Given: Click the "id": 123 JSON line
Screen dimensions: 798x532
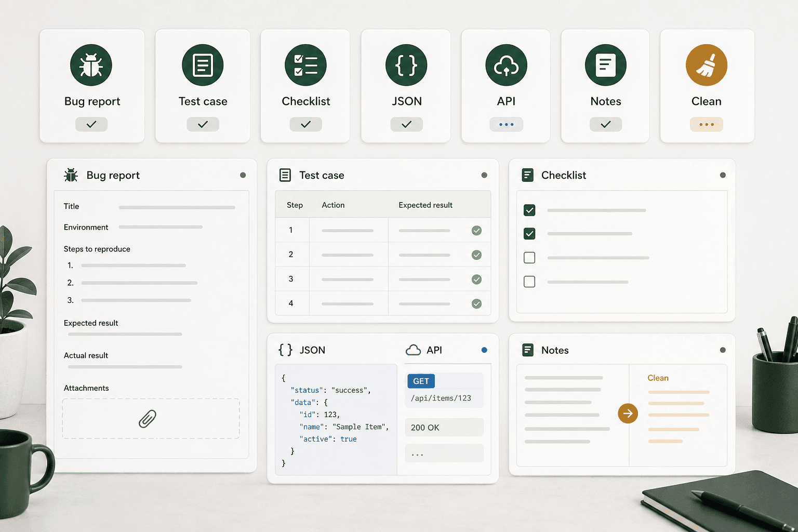Looking at the screenshot, I should click(x=319, y=415).
